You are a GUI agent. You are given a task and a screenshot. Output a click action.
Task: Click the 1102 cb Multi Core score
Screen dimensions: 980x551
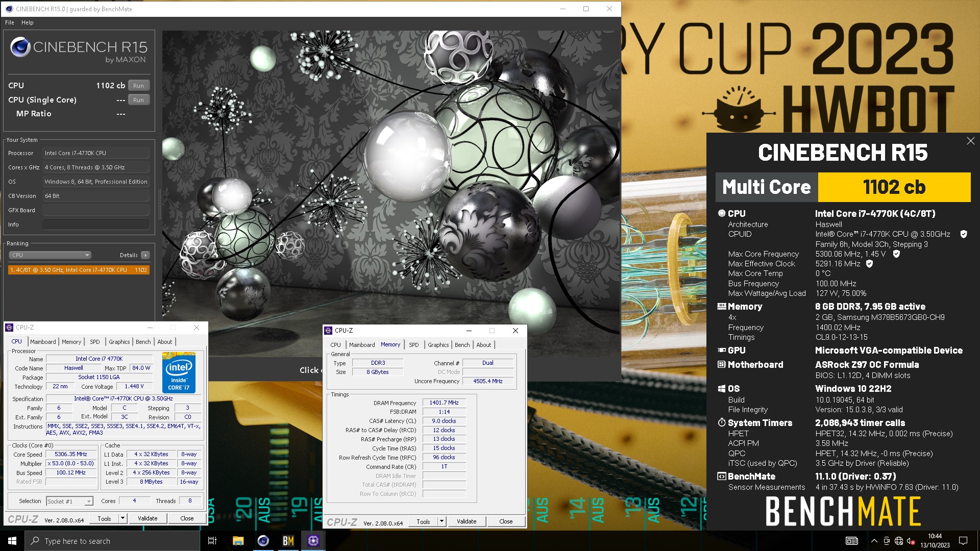click(x=894, y=187)
